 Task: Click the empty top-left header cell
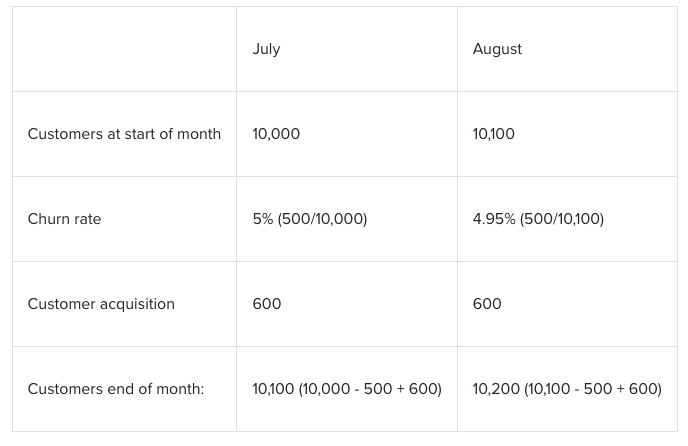point(124,49)
